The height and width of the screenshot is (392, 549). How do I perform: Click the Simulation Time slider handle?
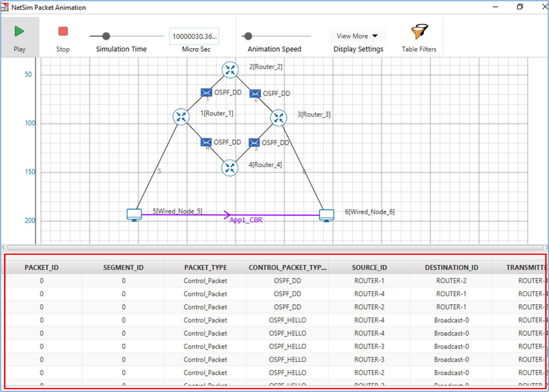(x=106, y=36)
